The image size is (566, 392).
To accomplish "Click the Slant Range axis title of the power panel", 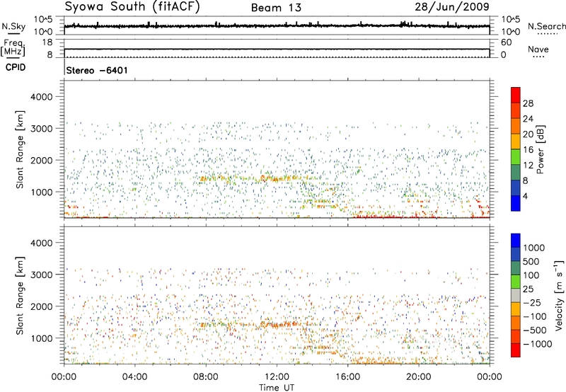I will 21,149.
